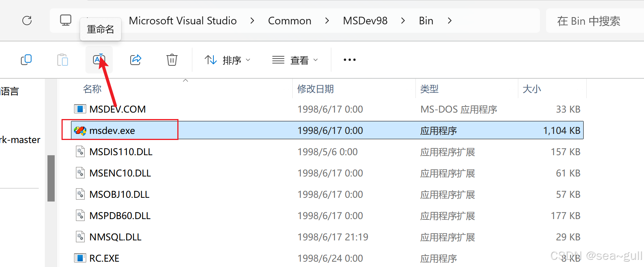The height and width of the screenshot is (267, 644).
Task: Sort by 修改日期 column header
Action: (x=315, y=89)
